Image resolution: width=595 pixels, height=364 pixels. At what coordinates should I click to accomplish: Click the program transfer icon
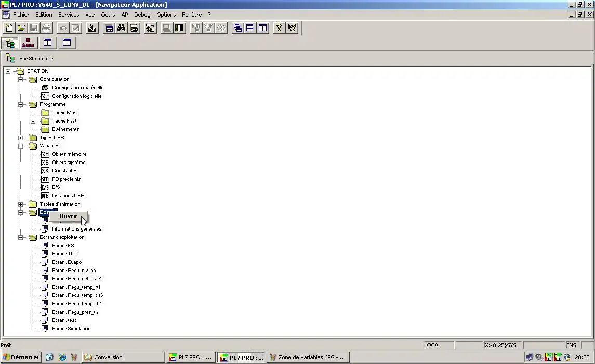150,28
